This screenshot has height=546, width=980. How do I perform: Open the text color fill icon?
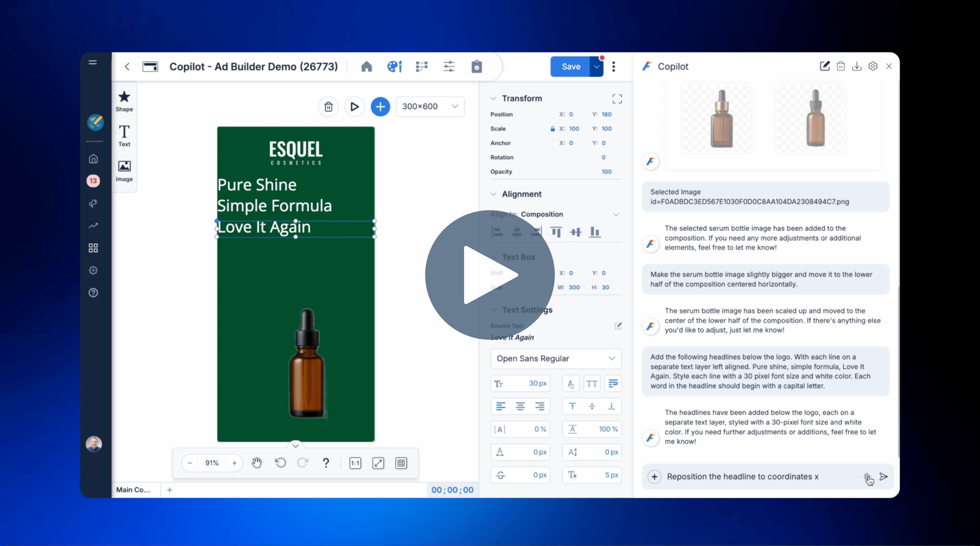(570, 384)
